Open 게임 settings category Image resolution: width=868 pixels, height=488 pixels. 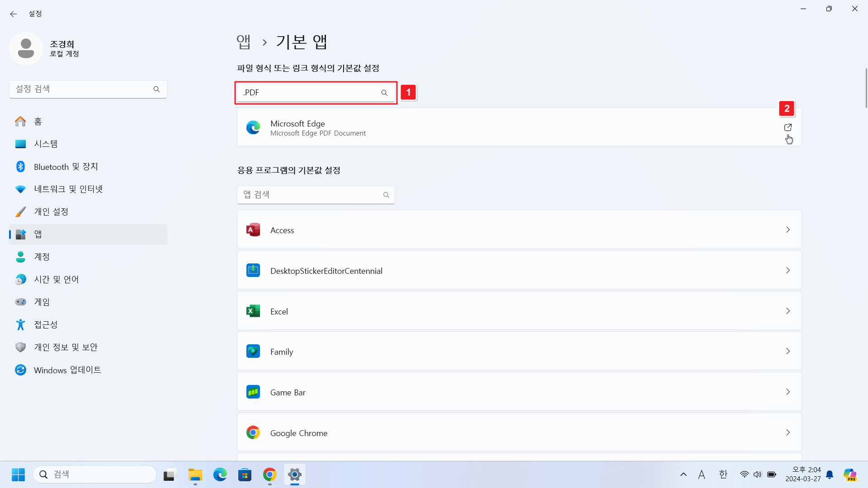point(88,302)
